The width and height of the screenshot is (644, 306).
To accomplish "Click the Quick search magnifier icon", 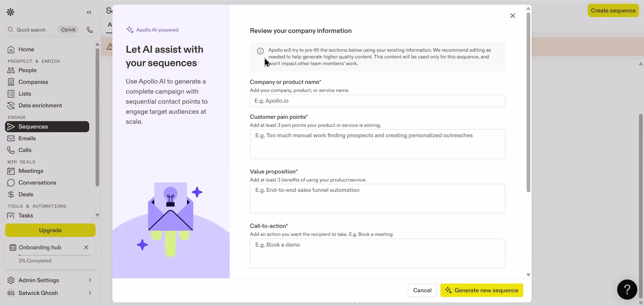I will pyautogui.click(x=10, y=30).
